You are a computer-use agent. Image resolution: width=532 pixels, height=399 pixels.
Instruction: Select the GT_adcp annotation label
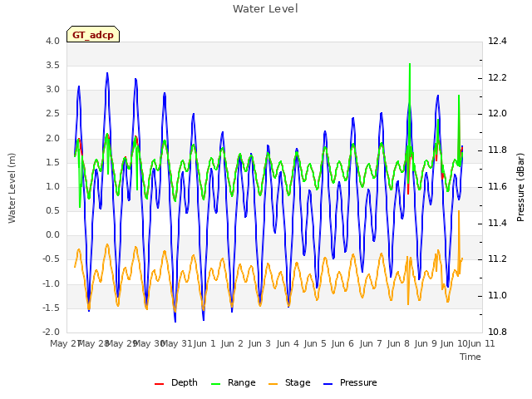pyautogui.click(x=93, y=34)
